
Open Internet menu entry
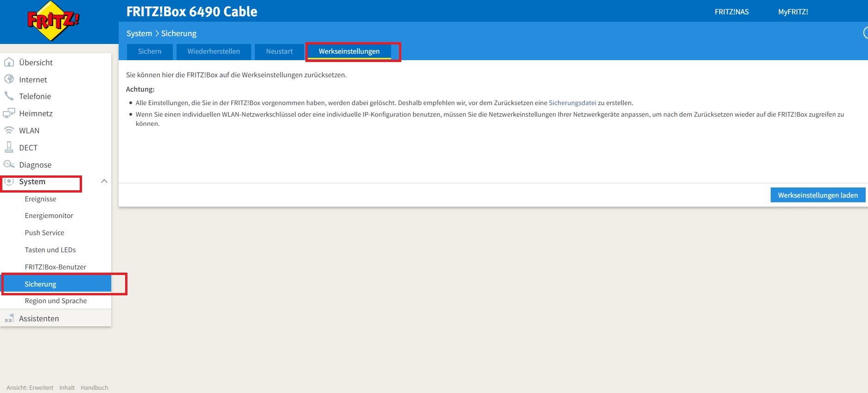33,80
